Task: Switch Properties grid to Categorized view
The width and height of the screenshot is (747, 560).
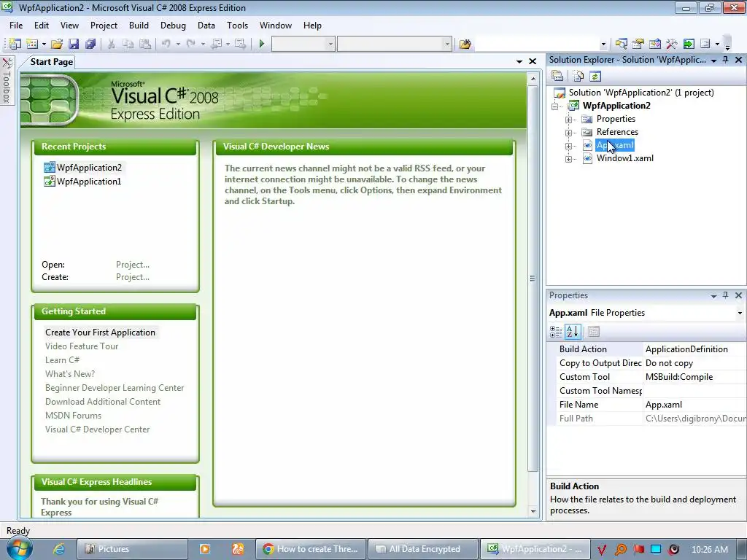Action: click(x=555, y=332)
